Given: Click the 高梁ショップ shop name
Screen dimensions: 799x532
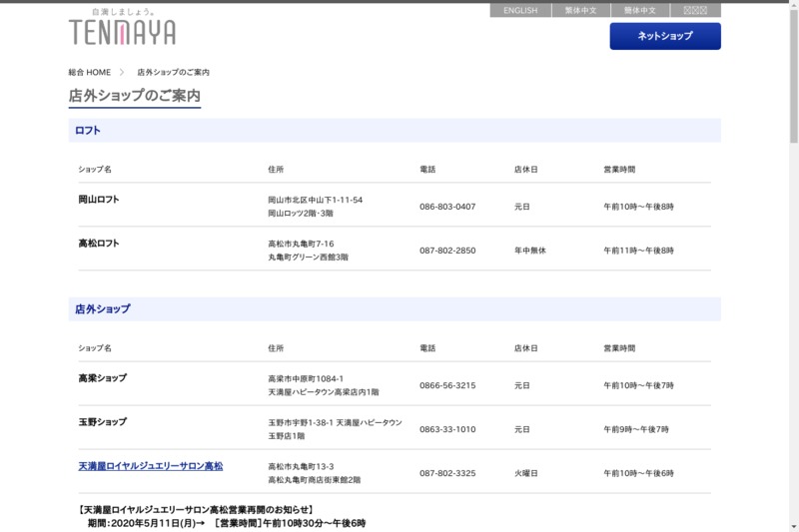Looking at the screenshot, I should pos(103,378).
